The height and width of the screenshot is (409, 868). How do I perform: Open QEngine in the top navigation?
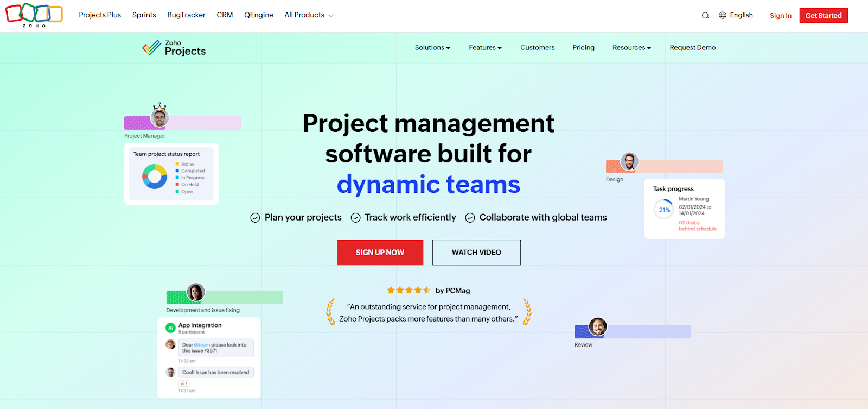coord(259,15)
